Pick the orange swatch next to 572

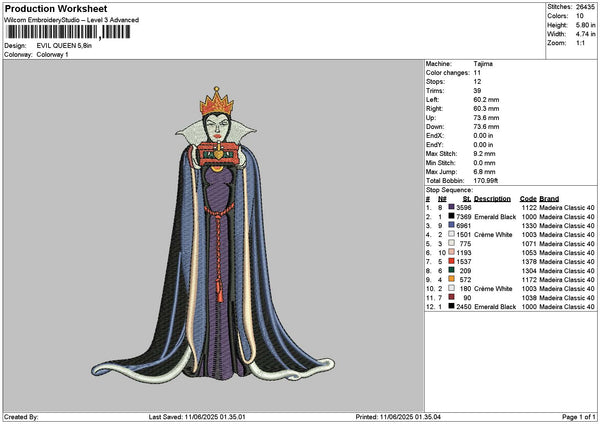(451, 279)
